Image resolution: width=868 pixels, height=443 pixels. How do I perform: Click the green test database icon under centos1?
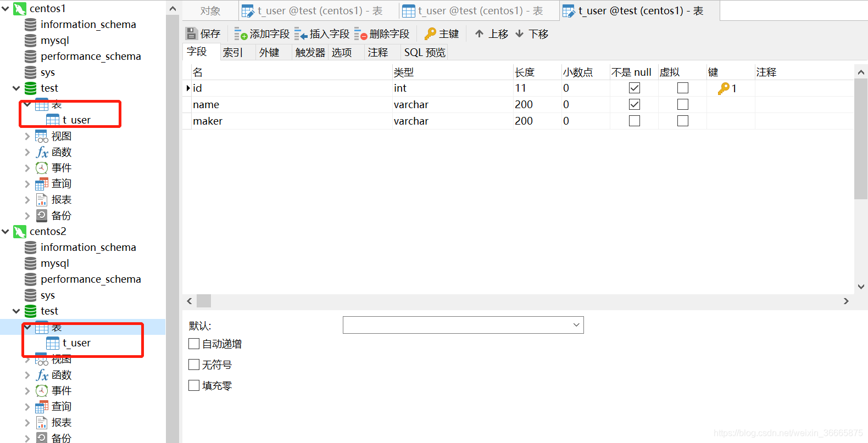[x=31, y=88]
